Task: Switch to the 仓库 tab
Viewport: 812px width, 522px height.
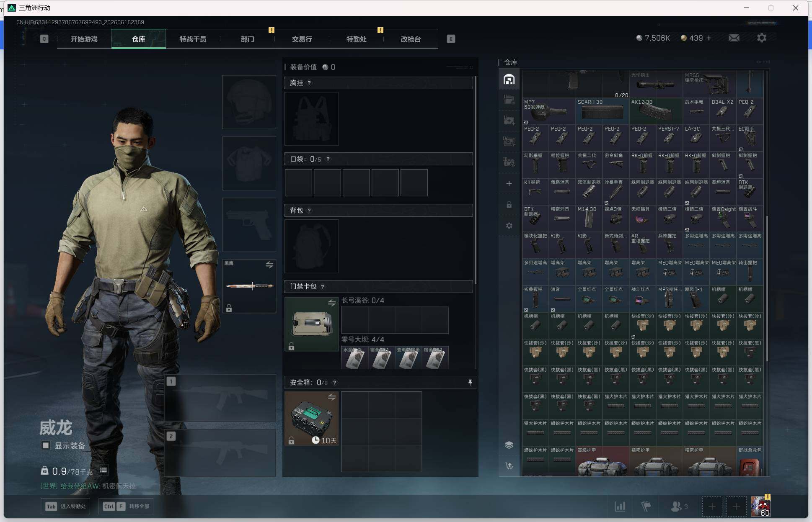Action: pos(139,39)
